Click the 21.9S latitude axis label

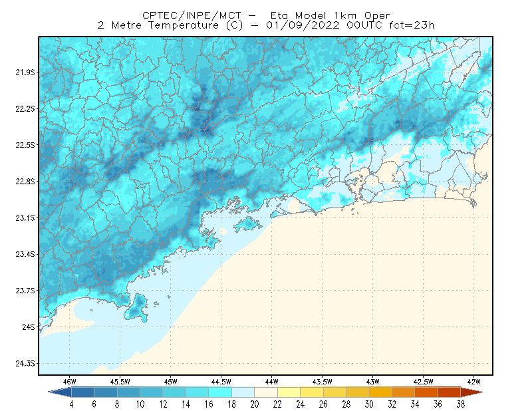(25, 72)
